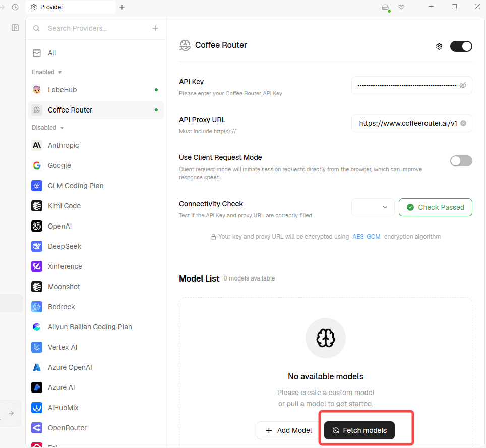The width and height of the screenshot is (486, 448).
Task: Select the Bedrock provider name
Action: pyautogui.click(x=62, y=307)
